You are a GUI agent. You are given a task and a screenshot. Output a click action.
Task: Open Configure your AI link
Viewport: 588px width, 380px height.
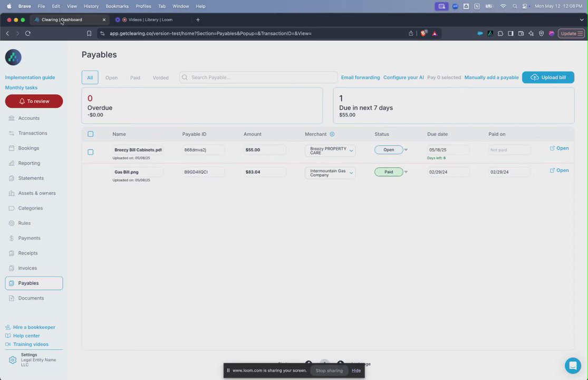[x=403, y=77]
